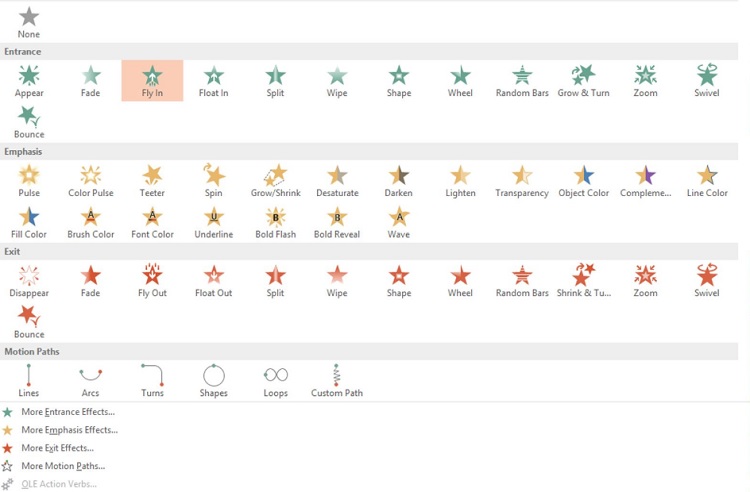This screenshot has height=492, width=750.
Task: Choose the Fly In entrance effect
Action: click(x=152, y=80)
